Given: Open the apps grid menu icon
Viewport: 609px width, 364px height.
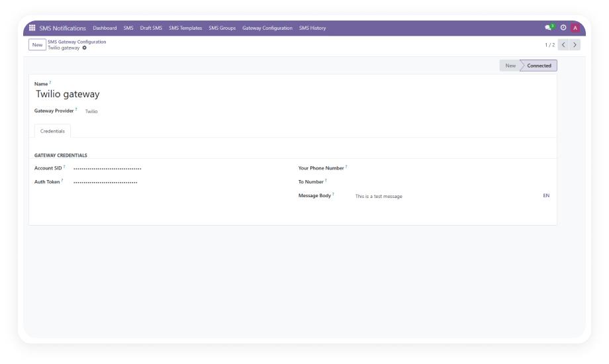Looking at the screenshot, I should tap(32, 28).
